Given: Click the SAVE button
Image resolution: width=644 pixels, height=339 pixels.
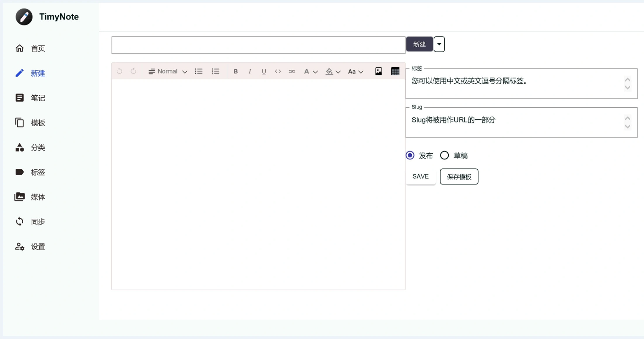Looking at the screenshot, I should [x=420, y=176].
